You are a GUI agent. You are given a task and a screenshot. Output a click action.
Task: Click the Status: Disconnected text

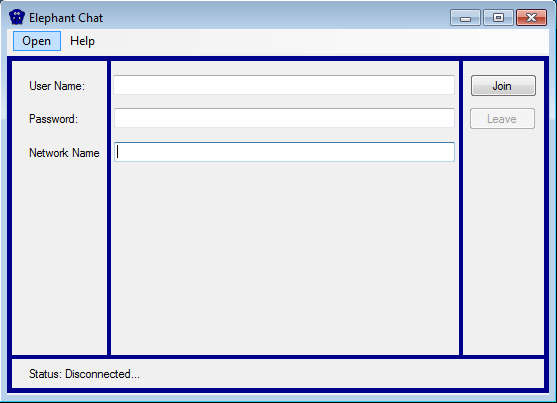tap(85, 374)
